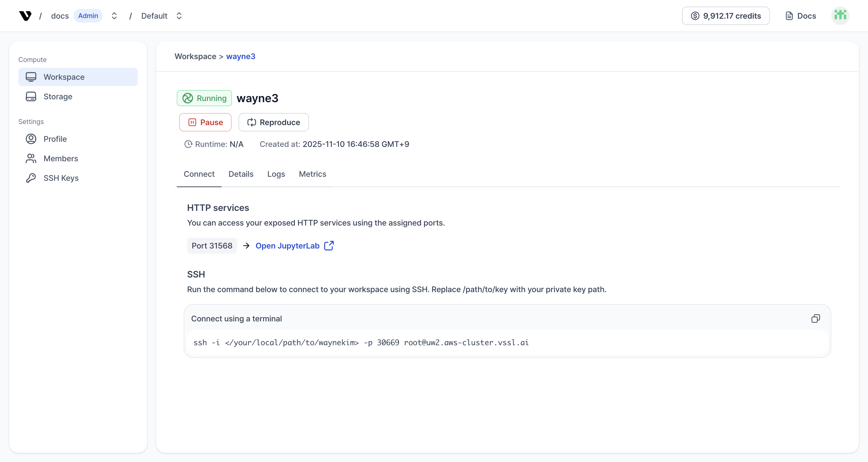The image size is (868, 462).
Task: Copy the SSH connect command
Action: pyautogui.click(x=816, y=318)
